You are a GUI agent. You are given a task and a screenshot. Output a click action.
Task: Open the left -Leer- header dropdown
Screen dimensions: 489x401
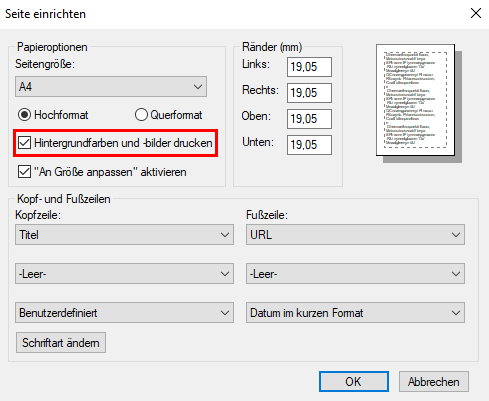point(124,274)
